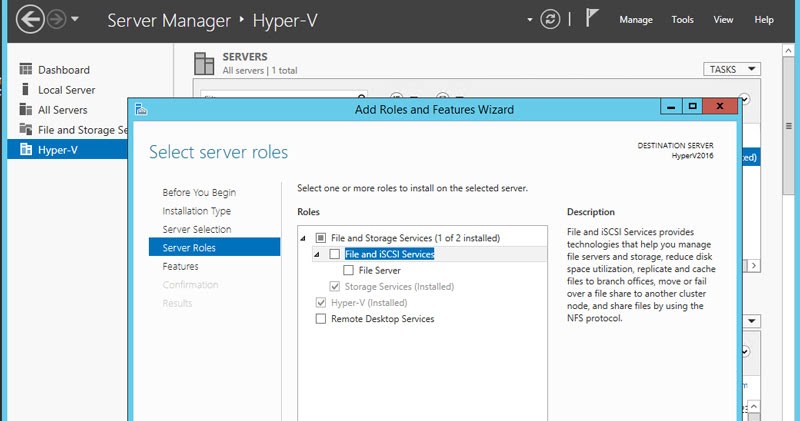Image resolution: width=800 pixels, height=421 pixels.
Task: Collapse File and Storage Services tree node
Action: point(303,238)
